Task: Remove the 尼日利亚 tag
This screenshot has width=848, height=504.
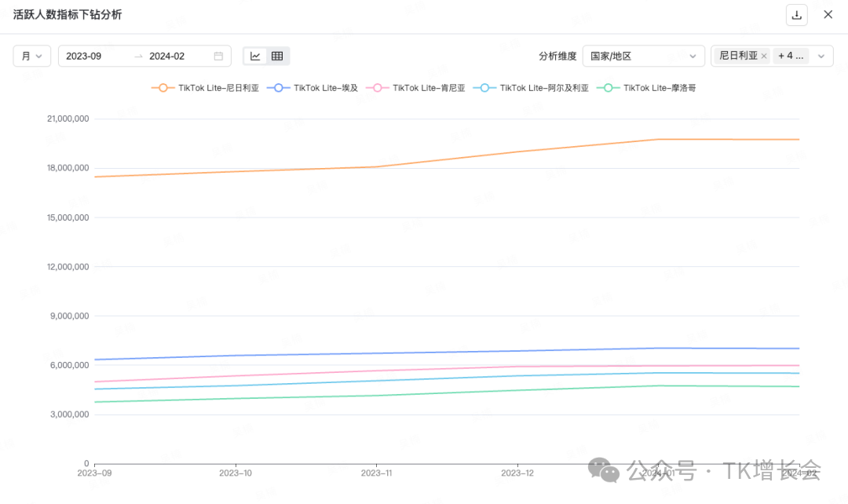Action: 764,57
